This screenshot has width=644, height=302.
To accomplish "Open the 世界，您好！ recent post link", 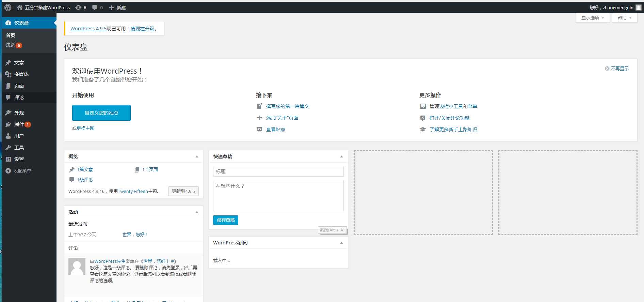I will coord(135,235).
